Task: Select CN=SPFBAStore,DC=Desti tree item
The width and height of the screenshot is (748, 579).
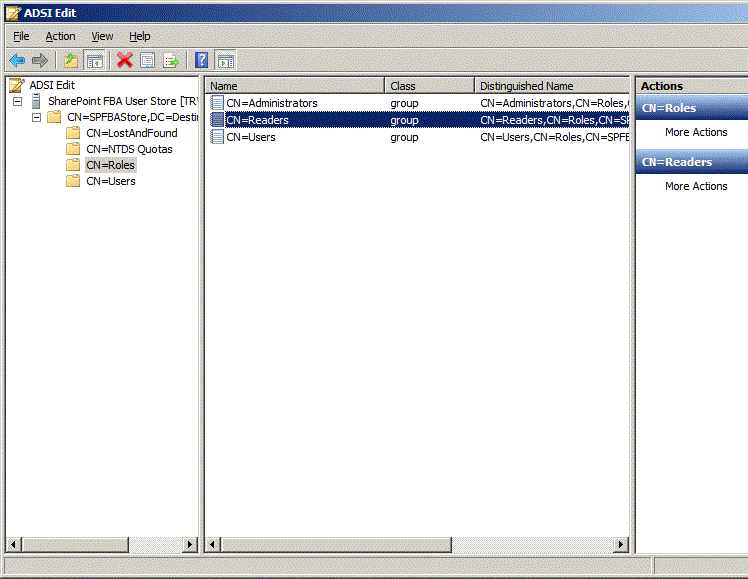Action: 132,117
